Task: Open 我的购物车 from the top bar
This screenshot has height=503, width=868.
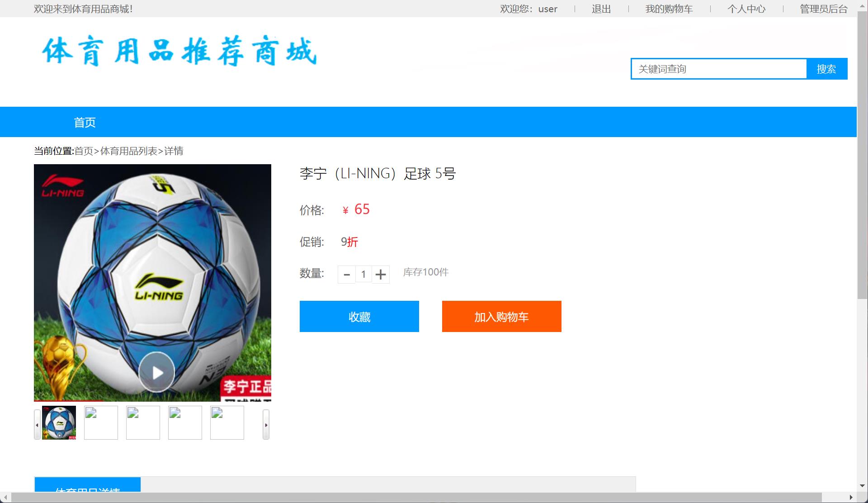Action: click(669, 9)
